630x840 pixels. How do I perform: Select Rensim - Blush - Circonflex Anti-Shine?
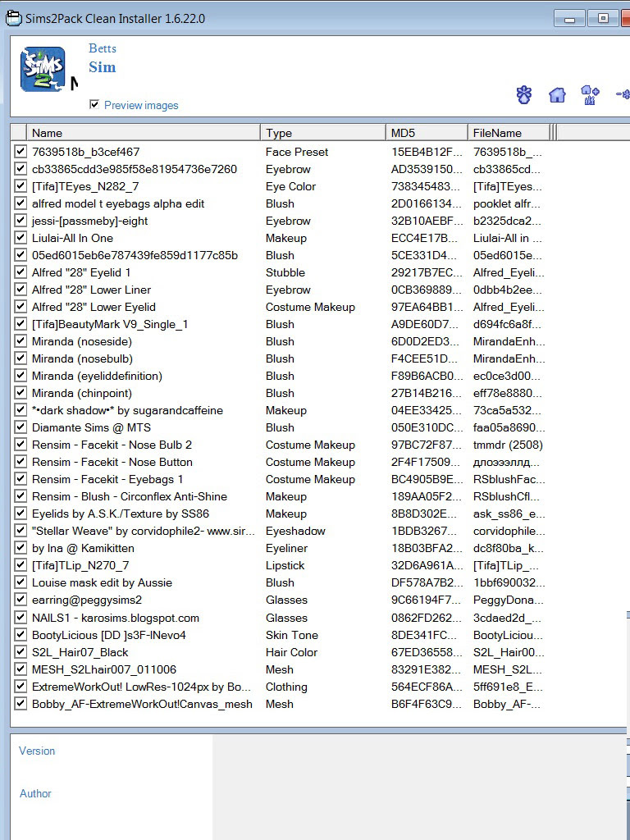click(x=281, y=496)
